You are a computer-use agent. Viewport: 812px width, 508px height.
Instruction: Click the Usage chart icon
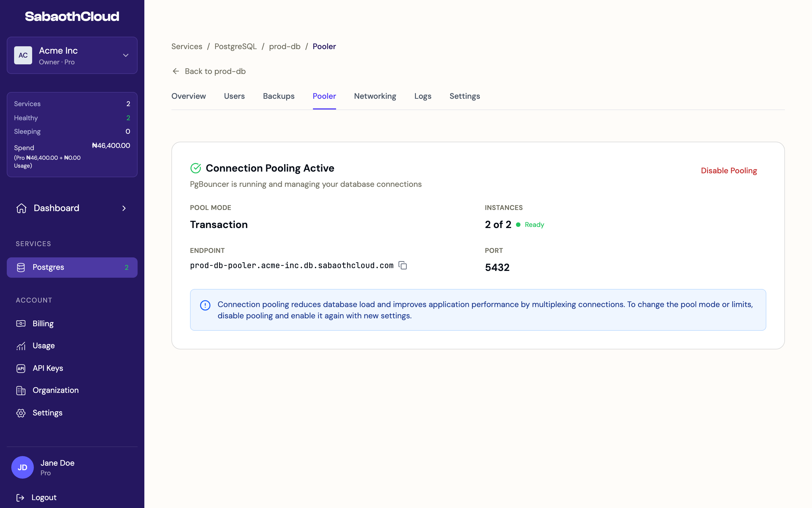[21, 346]
